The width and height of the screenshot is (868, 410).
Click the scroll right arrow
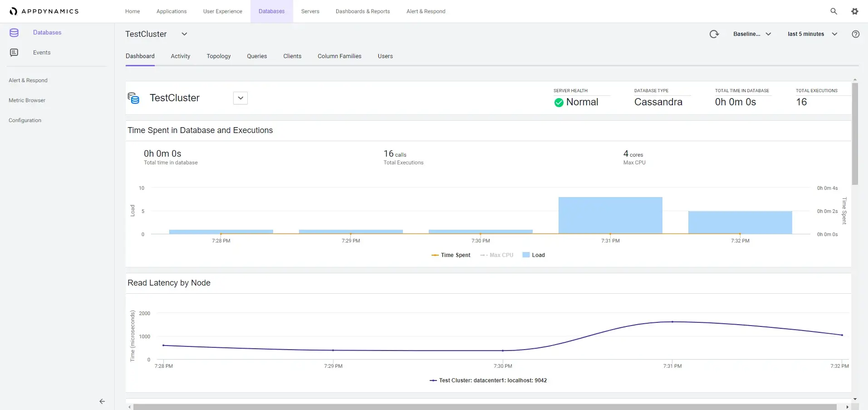point(847,407)
